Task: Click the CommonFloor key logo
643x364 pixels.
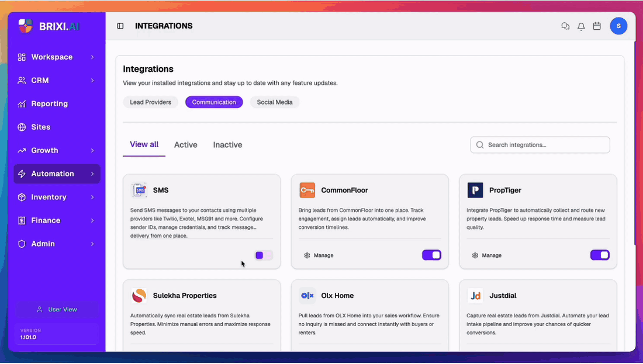Action: [x=307, y=190]
